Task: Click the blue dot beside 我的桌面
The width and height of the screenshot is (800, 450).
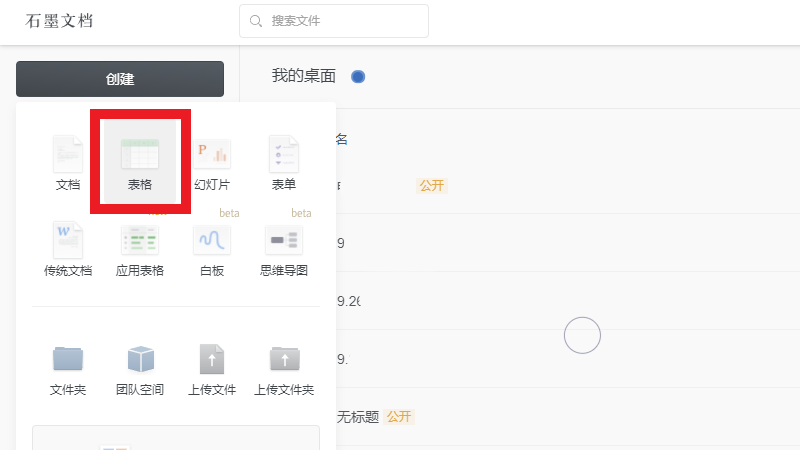Action: tap(358, 77)
